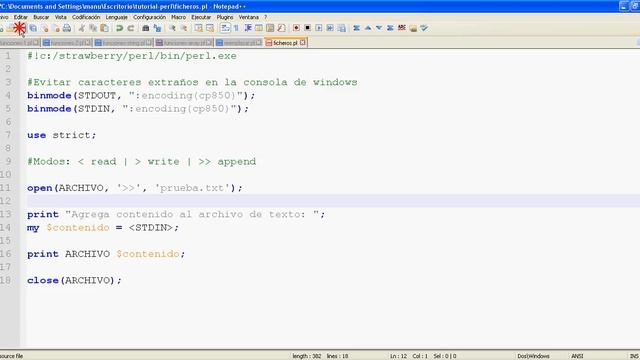Click the red Record Macro icon

pos(296,28)
